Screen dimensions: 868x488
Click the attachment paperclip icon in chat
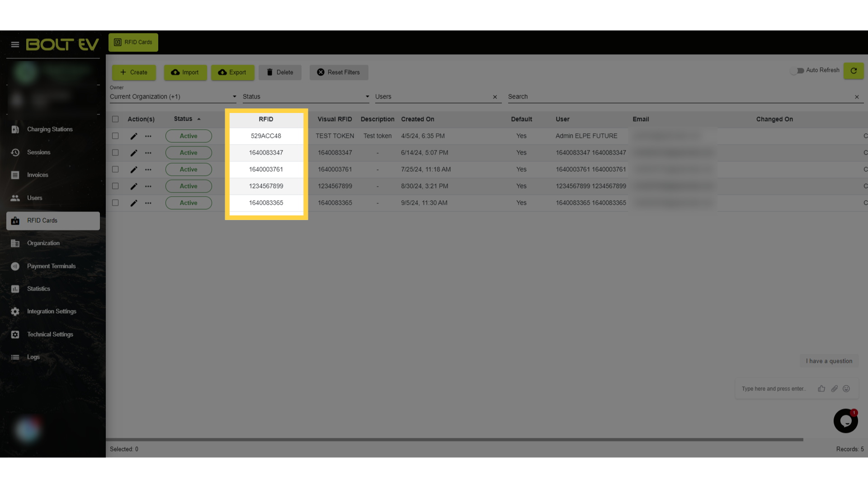[x=834, y=389]
